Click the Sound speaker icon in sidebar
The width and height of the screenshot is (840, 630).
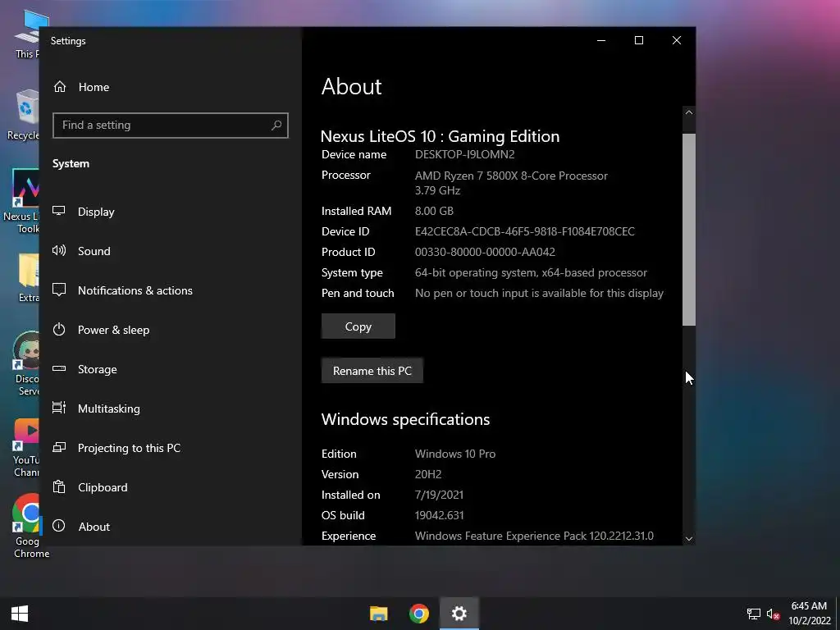[59, 250]
